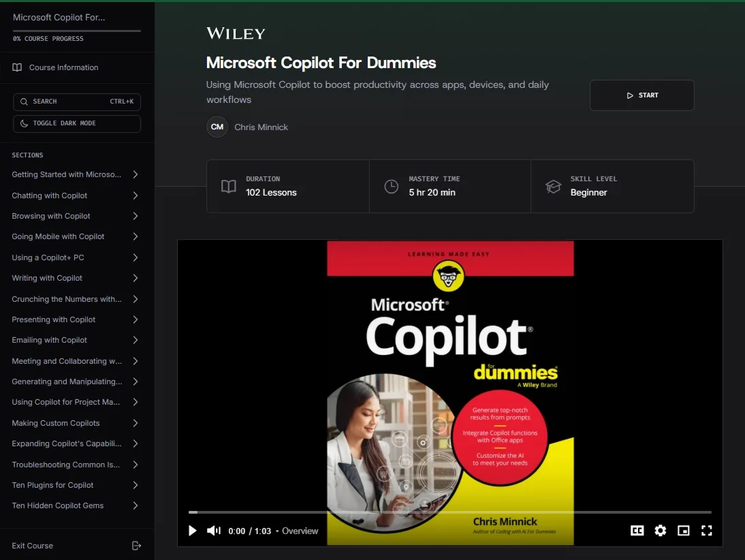Click the video progress seek bar
This screenshot has width=745, height=560.
[x=450, y=512]
